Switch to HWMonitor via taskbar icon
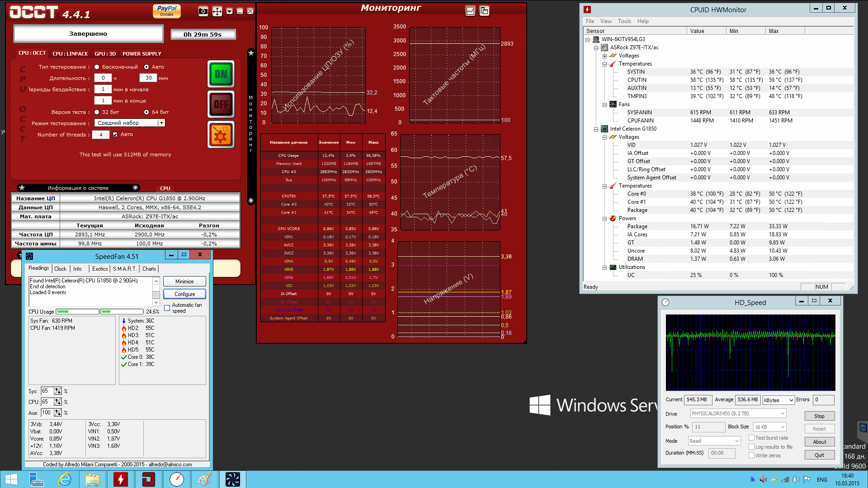868x488 pixels. pyautogui.click(x=121, y=479)
